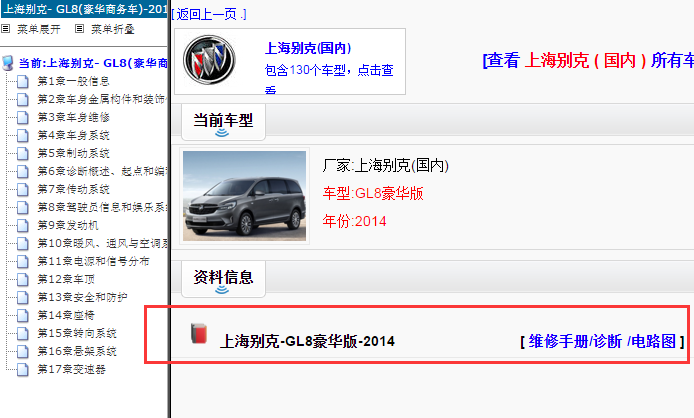
Task: Go to 第8章驾驶员信息和娱乐系统
Action: tap(101, 207)
